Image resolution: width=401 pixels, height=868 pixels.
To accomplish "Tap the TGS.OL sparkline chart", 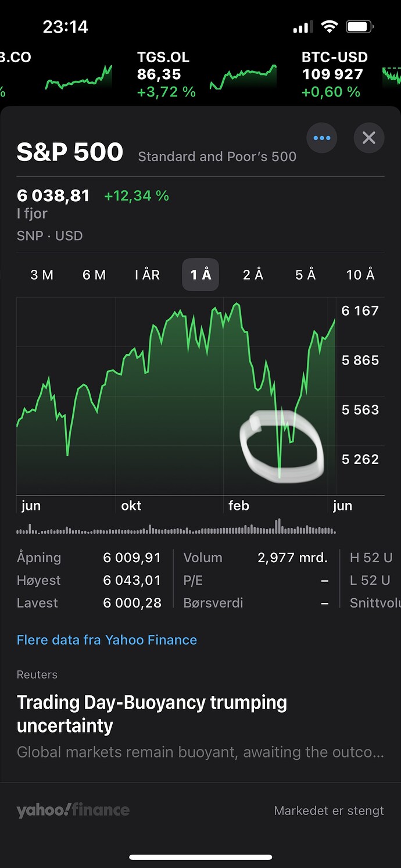I will (x=243, y=78).
